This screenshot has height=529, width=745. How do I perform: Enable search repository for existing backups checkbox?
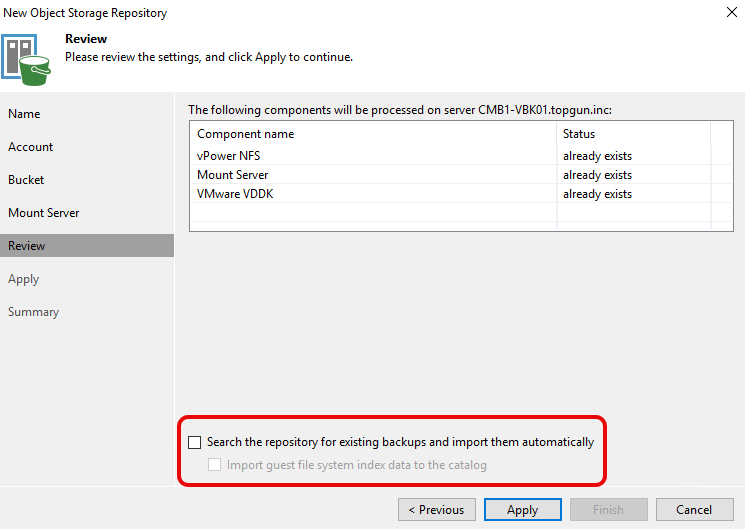(195, 442)
